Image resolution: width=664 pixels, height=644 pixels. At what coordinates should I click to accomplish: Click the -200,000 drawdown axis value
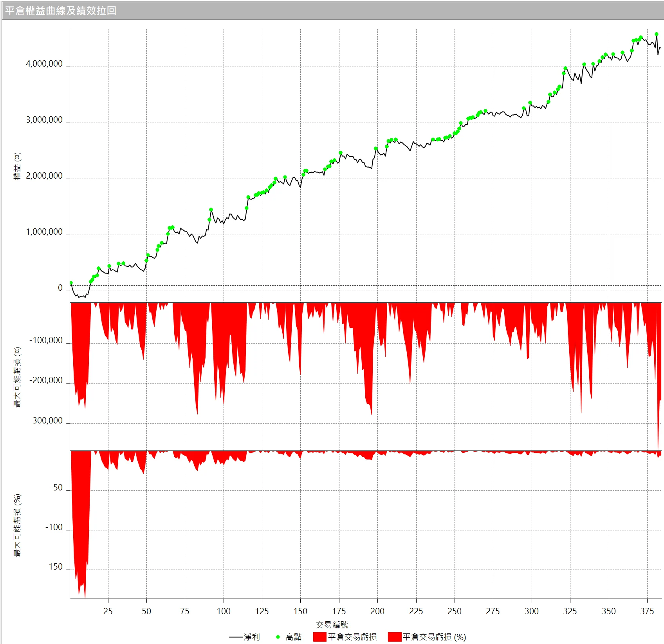point(46,380)
